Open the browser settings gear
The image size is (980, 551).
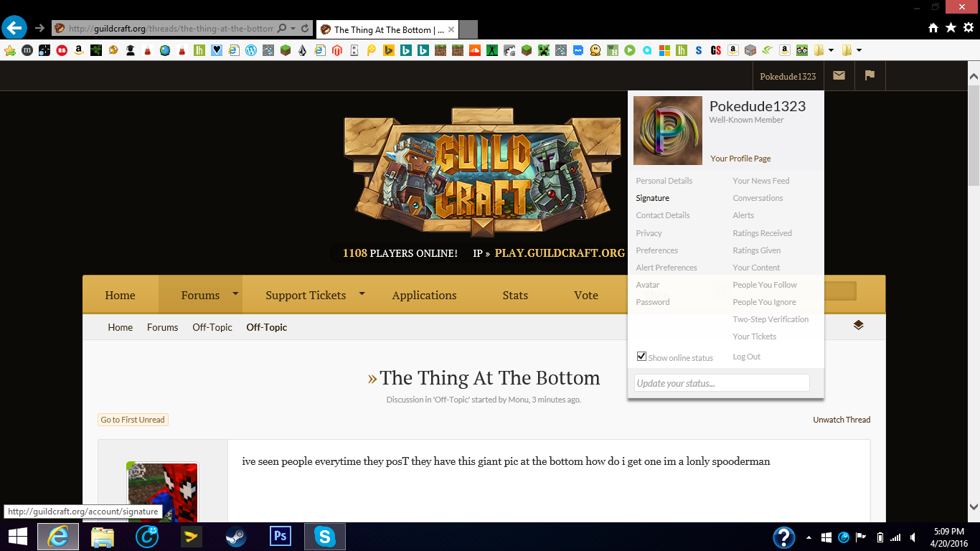pos(968,28)
